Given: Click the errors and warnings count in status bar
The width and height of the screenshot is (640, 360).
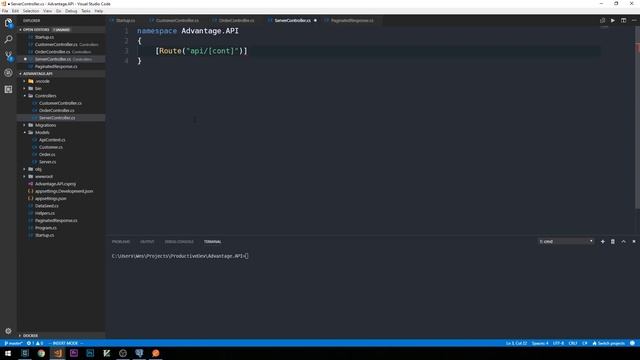Looking at the screenshot, I should (35, 343).
